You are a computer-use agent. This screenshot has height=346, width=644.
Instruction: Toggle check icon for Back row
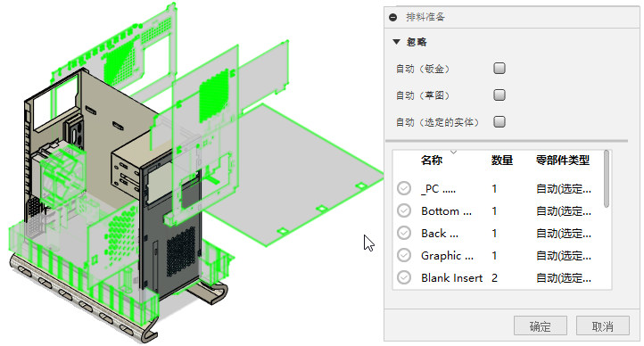pos(404,233)
